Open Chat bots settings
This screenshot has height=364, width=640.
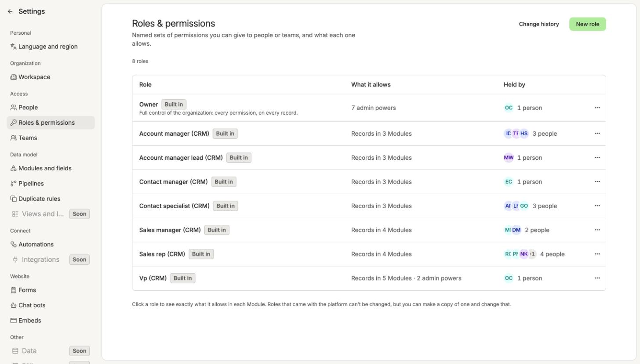click(51, 305)
